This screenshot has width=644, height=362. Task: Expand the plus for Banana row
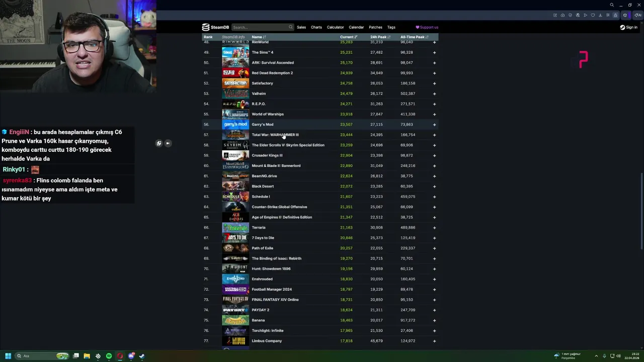(x=434, y=320)
